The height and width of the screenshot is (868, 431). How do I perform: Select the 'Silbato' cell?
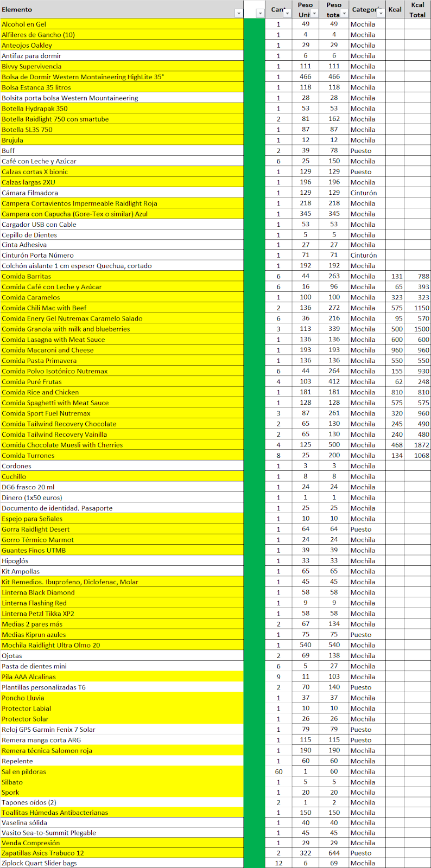tap(122, 782)
